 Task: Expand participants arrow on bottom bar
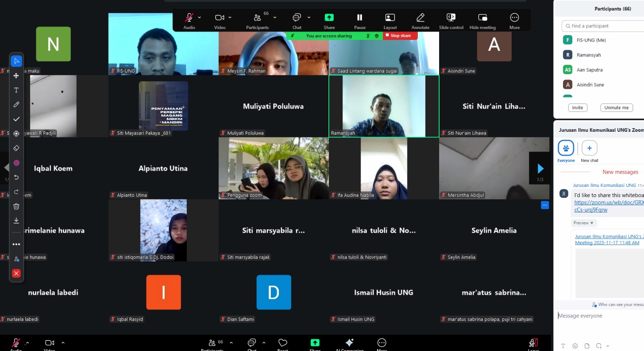click(231, 343)
